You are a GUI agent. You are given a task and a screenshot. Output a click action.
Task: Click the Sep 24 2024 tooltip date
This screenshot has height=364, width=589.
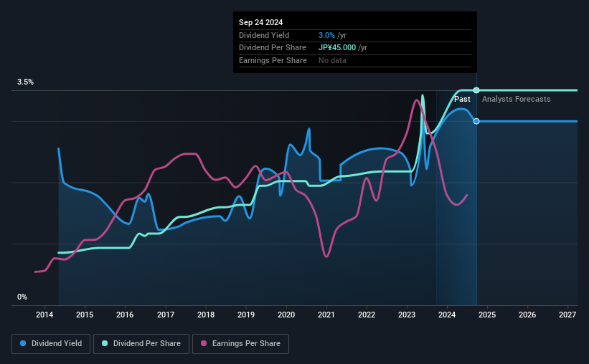coord(260,22)
